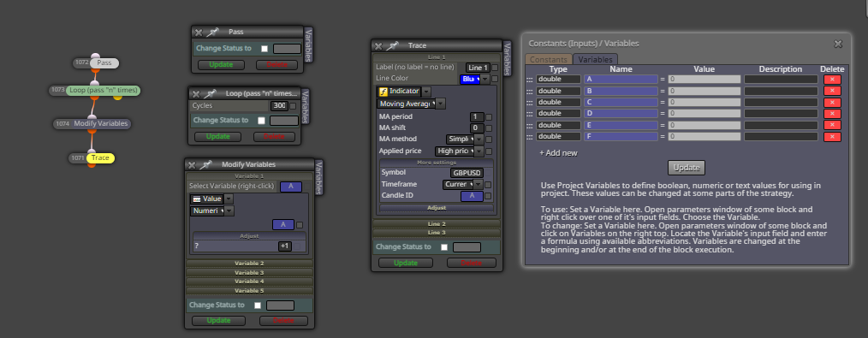Close the Pass parameters window
This screenshot has width=868, height=338.
pyautogui.click(x=199, y=33)
